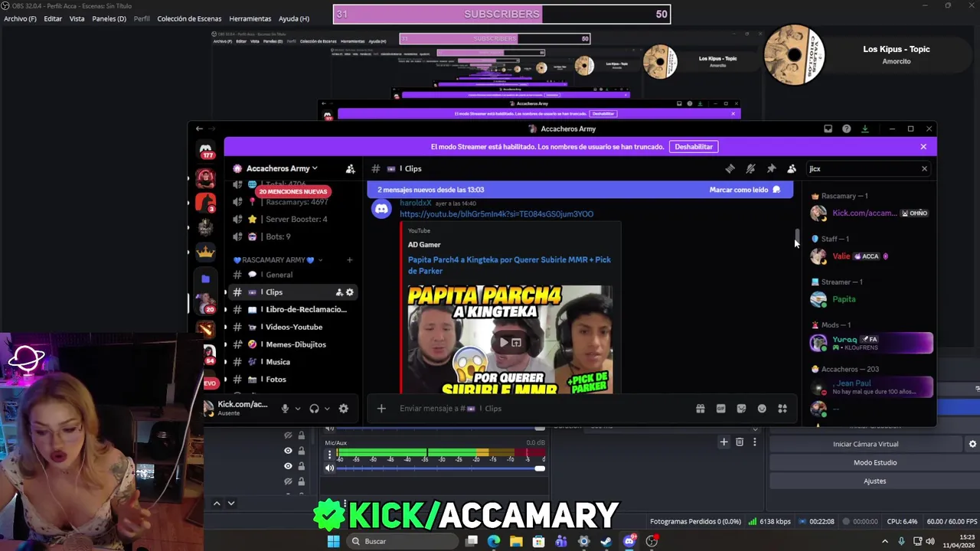Click Windows Start button
This screenshot has width=980, height=551.
tap(333, 541)
